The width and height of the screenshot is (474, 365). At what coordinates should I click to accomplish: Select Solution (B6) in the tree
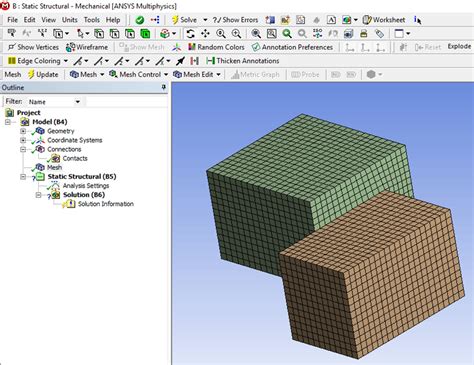pos(84,195)
